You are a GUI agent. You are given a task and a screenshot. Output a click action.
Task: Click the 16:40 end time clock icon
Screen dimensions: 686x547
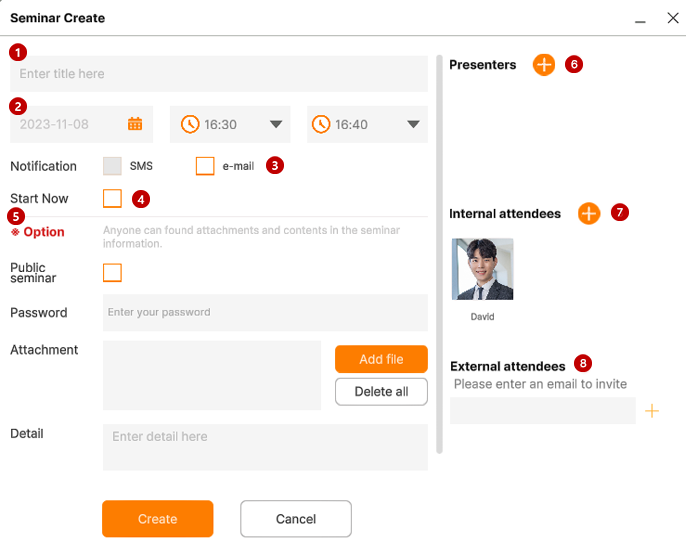(x=321, y=124)
